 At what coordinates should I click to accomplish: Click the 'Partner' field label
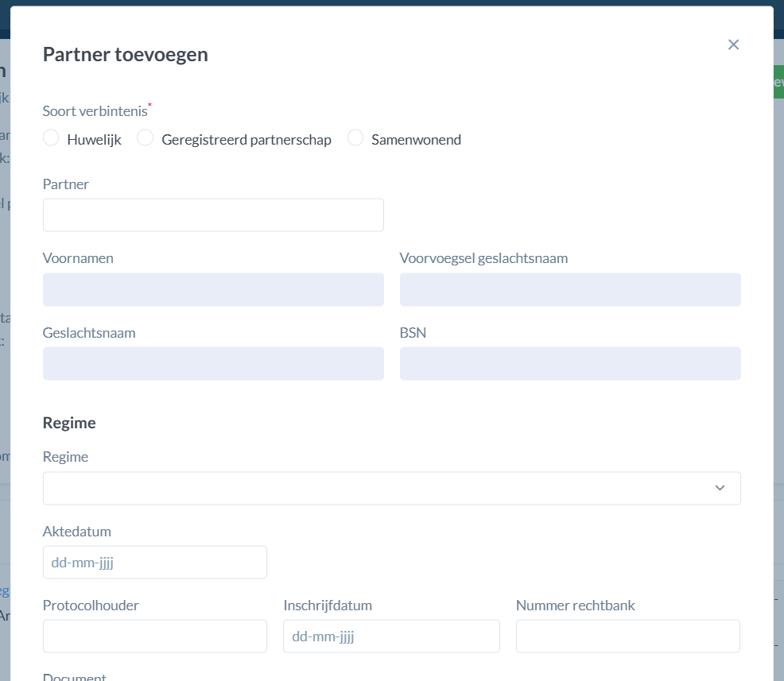(66, 184)
